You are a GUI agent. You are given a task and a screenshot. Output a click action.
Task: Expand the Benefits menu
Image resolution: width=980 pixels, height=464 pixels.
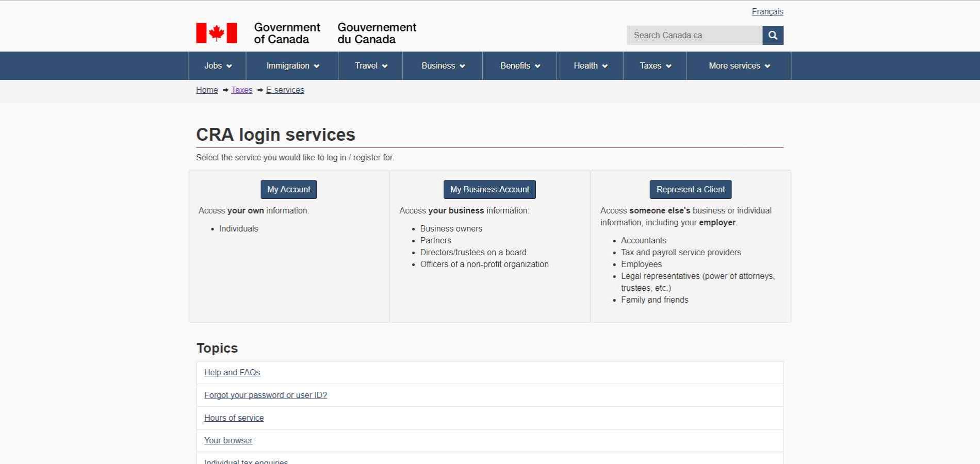[x=520, y=65]
